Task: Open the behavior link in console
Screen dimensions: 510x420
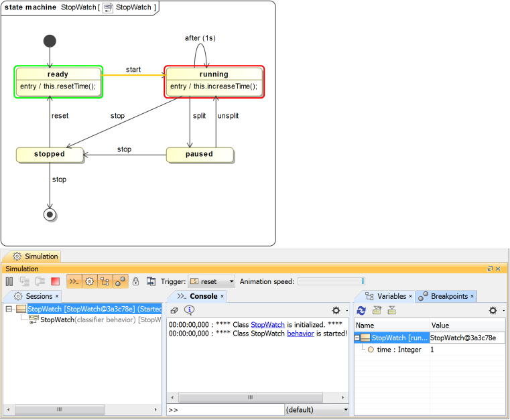Action: 300,333
